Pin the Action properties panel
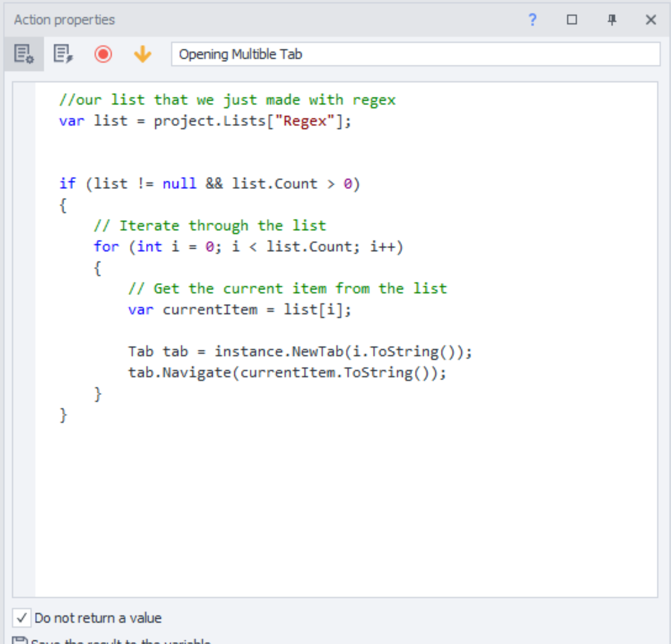The width and height of the screenshot is (671, 644). [612, 20]
